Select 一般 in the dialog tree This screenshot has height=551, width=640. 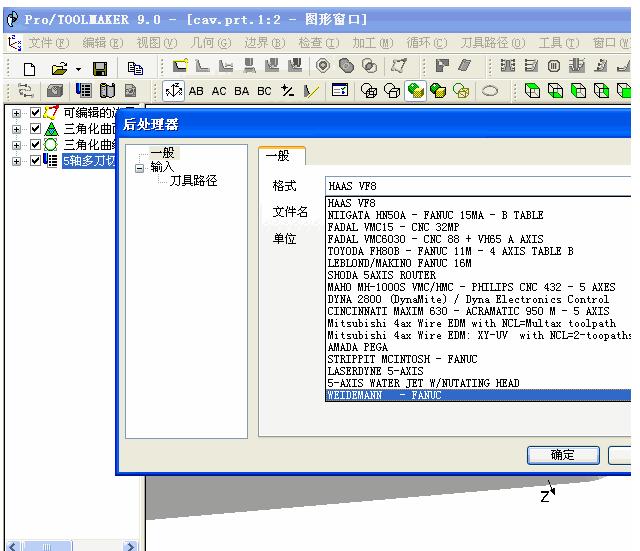pyautogui.click(x=162, y=153)
